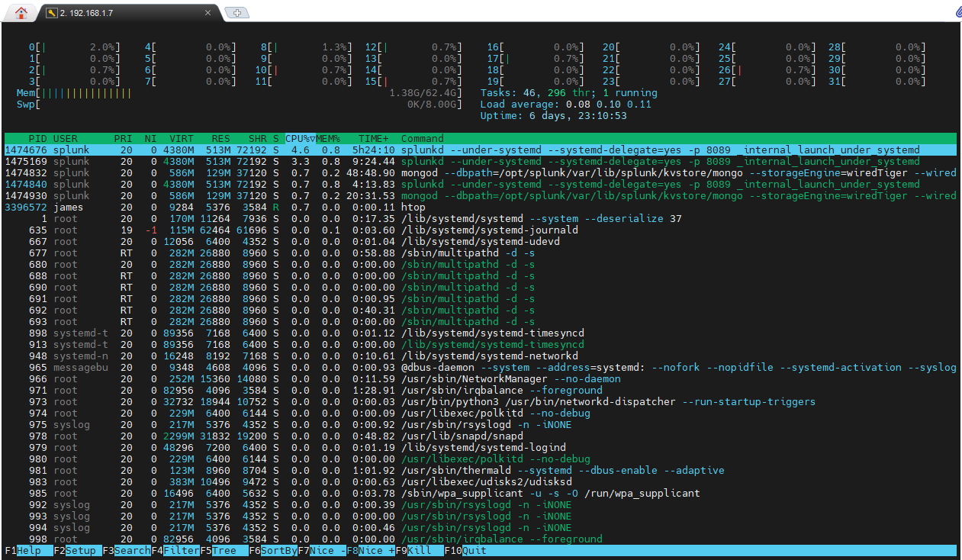Select the networkd-dispatcher python3 process row
The width and height of the screenshot is (962, 560).
click(x=481, y=402)
